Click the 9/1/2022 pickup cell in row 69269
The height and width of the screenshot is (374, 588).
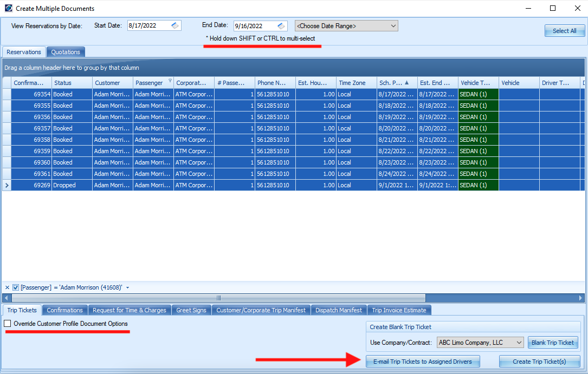click(x=397, y=185)
